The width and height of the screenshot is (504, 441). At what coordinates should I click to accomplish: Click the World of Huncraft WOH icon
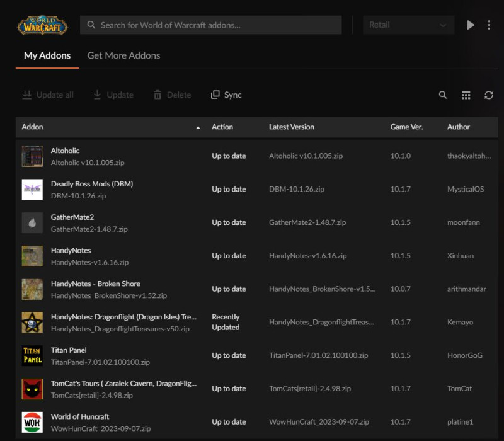[32, 422]
